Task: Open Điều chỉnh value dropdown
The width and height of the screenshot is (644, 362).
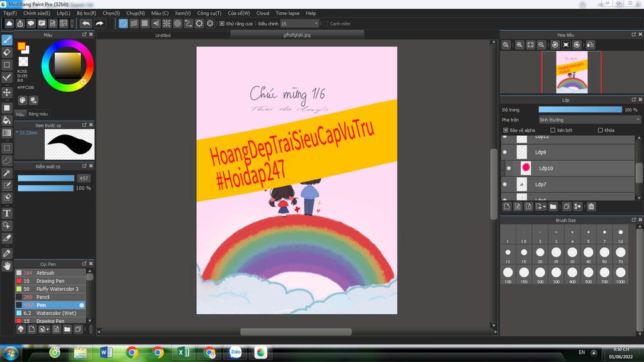Action: coord(299,23)
